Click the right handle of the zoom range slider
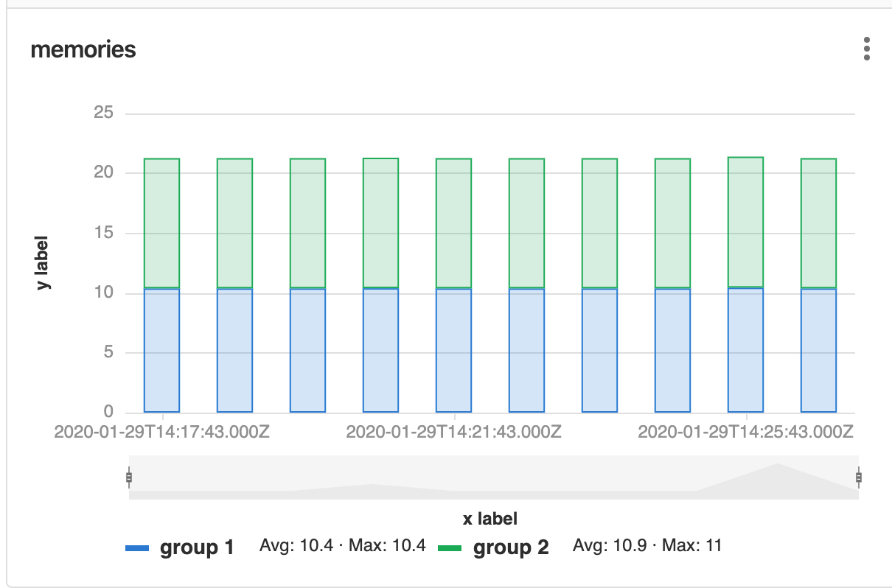This screenshot has width=892, height=588. 858,477
